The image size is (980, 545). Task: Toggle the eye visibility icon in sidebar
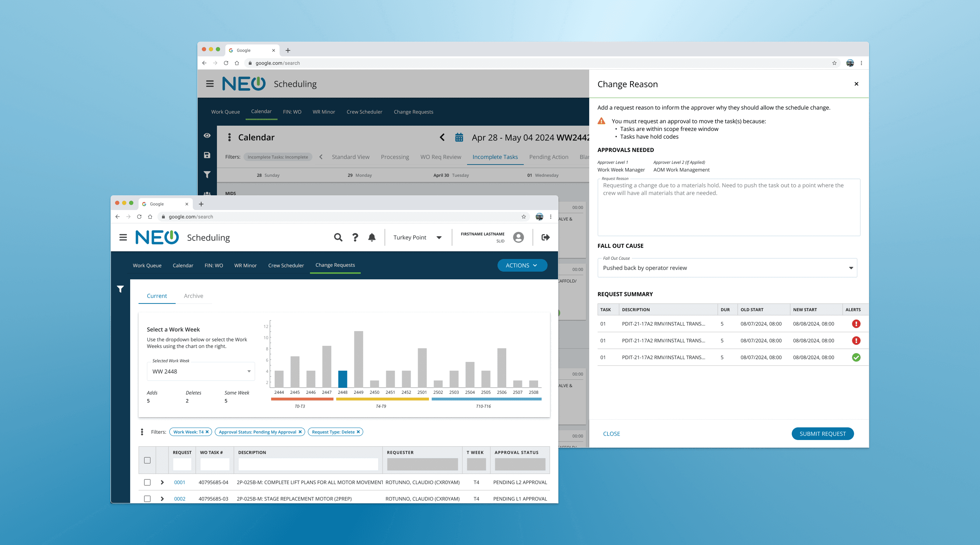tap(207, 135)
